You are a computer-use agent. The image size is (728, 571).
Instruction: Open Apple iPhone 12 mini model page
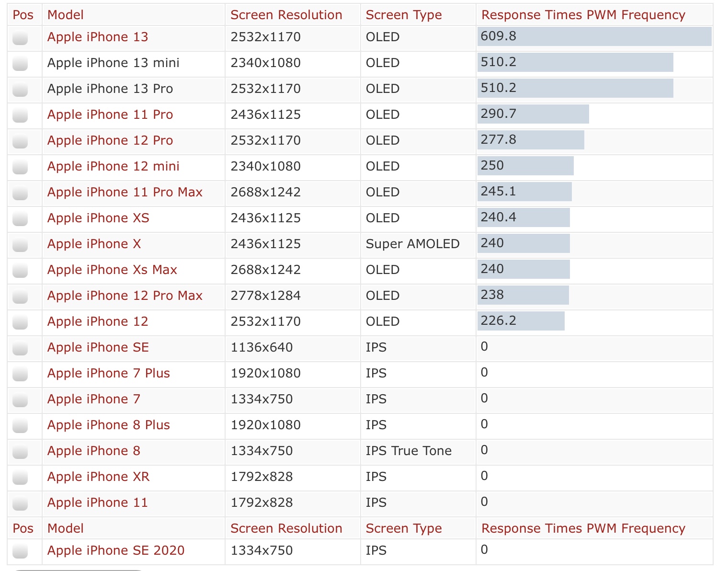[x=113, y=166]
